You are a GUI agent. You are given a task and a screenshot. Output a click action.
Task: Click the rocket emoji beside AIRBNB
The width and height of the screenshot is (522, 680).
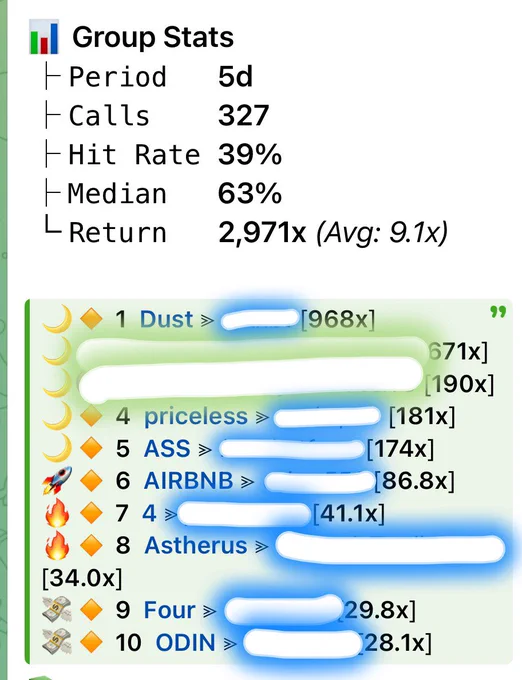coord(57,481)
